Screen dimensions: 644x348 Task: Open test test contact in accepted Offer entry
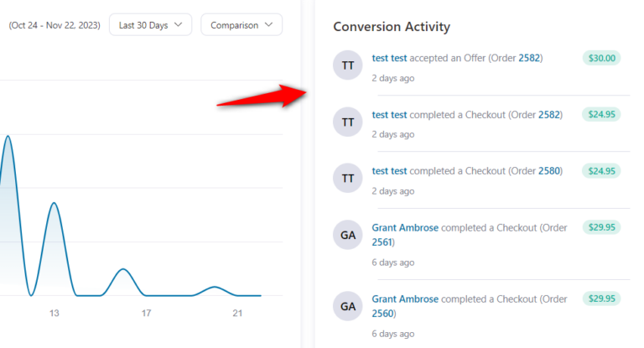click(389, 58)
